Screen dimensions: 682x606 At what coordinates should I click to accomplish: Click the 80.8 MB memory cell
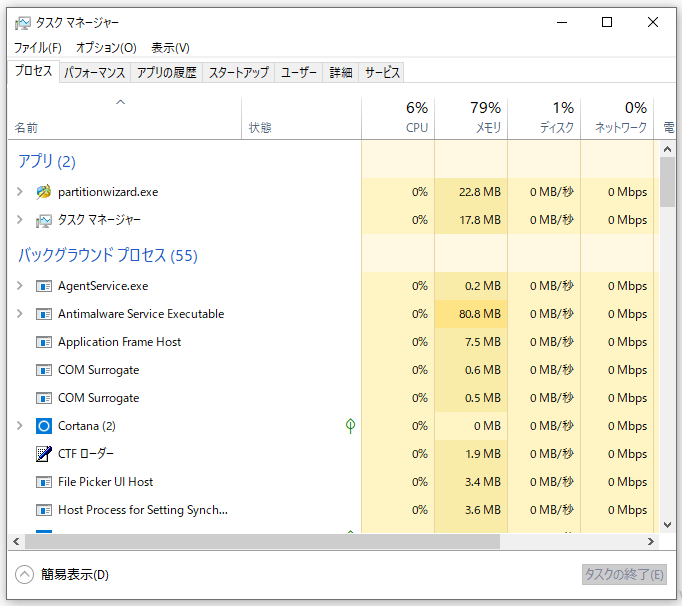pyautogui.click(x=471, y=314)
